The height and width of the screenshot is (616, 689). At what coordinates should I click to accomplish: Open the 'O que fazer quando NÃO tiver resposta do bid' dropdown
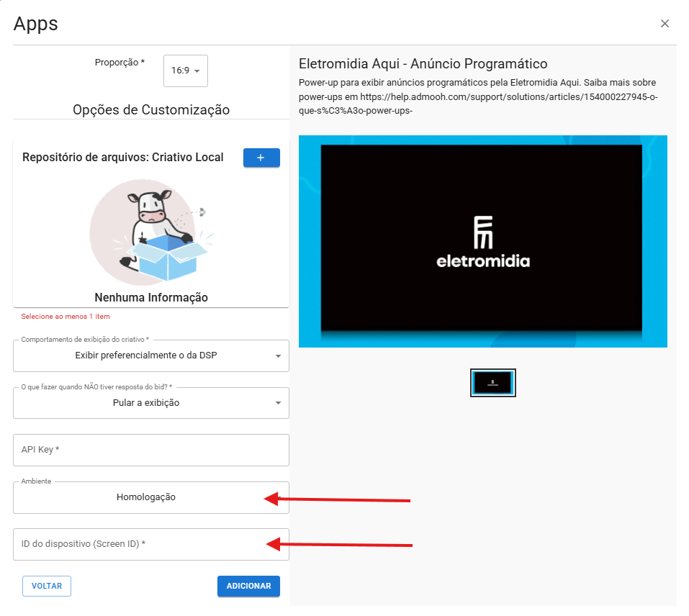[151, 403]
